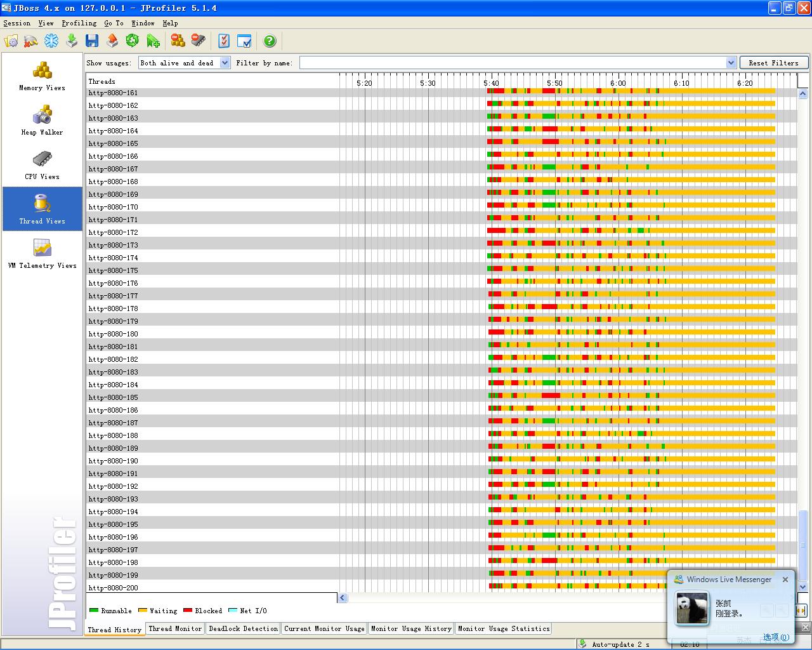
Task: Save snapshot with the floppy disk icon
Action: tap(92, 41)
